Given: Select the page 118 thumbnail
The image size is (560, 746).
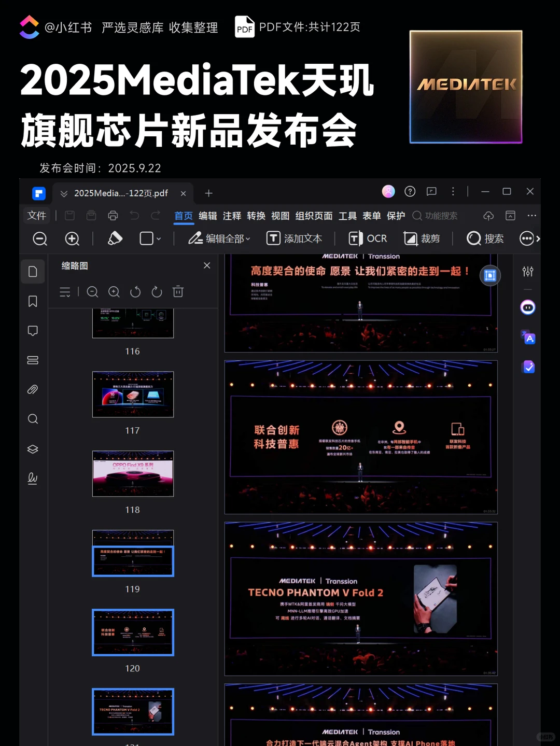Looking at the screenshot, I should click(133, 473).
